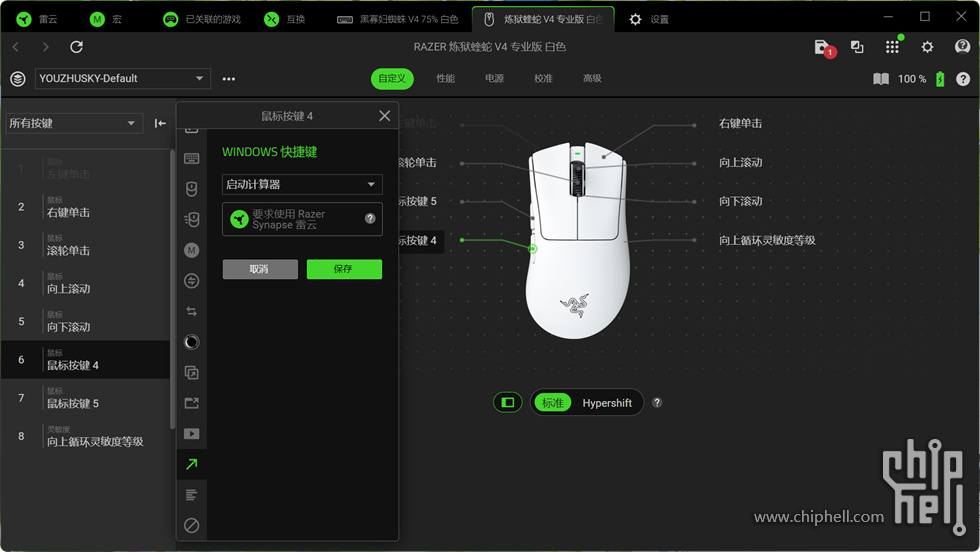
Task: Click the 取消 button
Action: [x=260, y=269]
